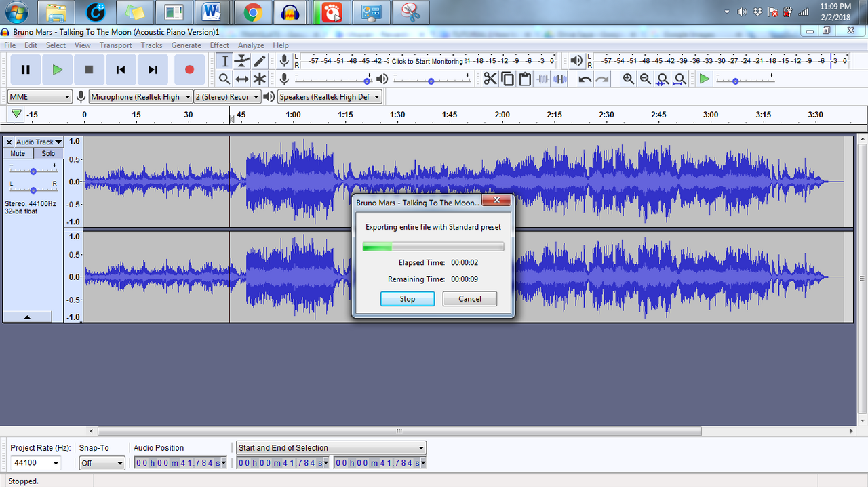Open the Project Rate 44100 dropdown

tap(35, 463)
